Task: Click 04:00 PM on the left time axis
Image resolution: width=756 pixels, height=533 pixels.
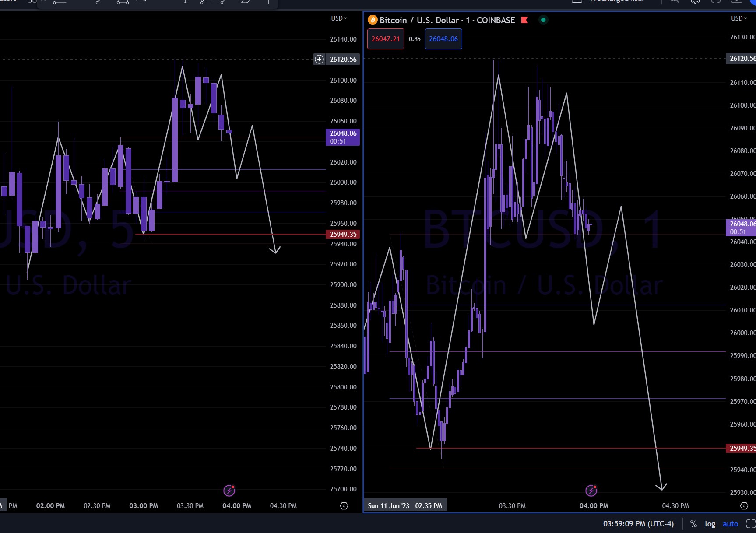Action: 237,506
